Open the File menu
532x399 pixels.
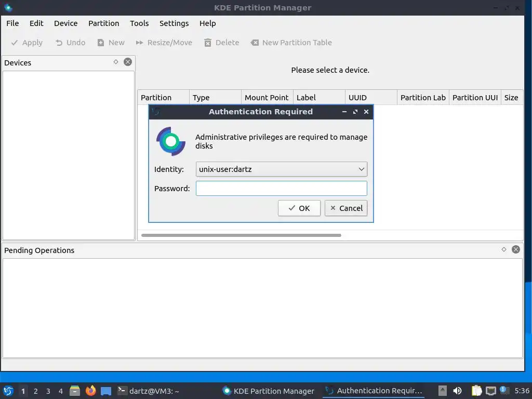tap(12, 23)
